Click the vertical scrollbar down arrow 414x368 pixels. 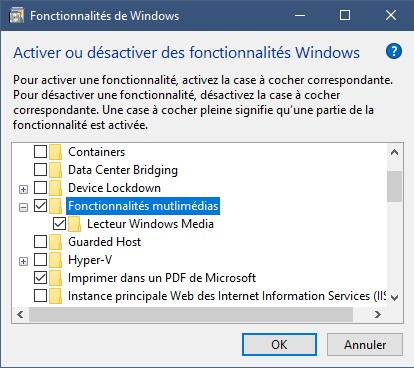(x=395, y=298)
